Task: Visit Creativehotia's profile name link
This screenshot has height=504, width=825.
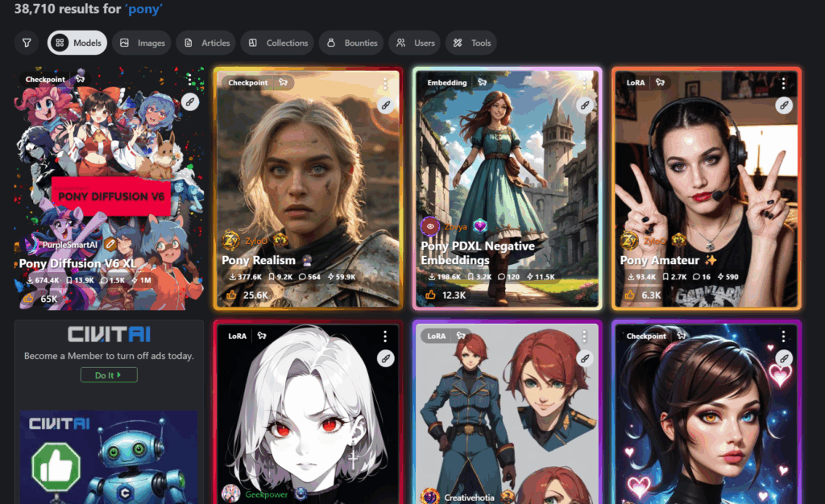Action: (x=470, y=498)
